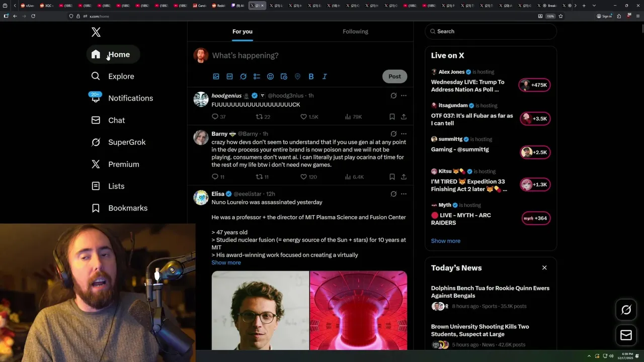The width and height of the screenshot is (644, 362).
Task: Open more options on hoodgenius post
Action: [404, 96]
